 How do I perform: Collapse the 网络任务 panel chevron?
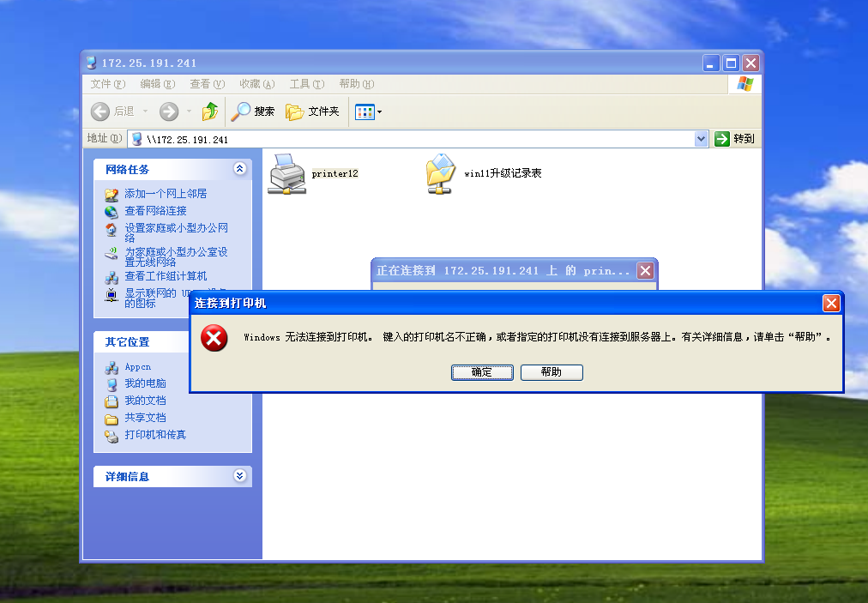(x=239, y=169)
